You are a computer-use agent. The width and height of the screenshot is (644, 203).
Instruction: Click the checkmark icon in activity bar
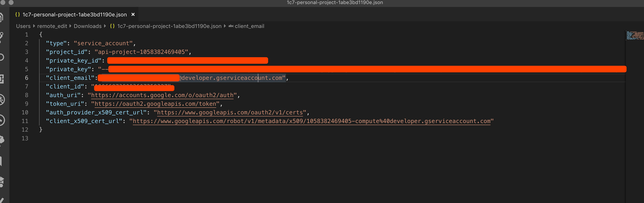pyautogui.click(x=2, y=200)
